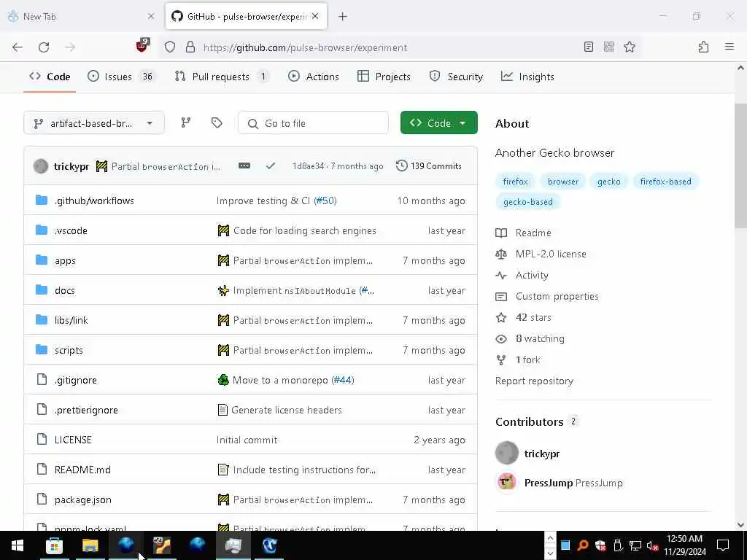Switch to the Issues tab
The height and width of the screenshot is (560, 747).
(x=120, y=77)
